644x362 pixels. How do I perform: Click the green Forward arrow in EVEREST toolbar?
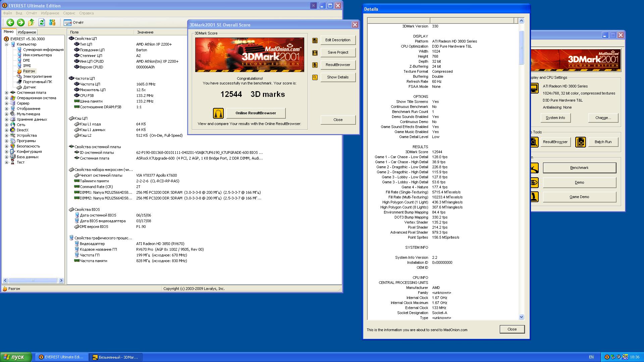[x=21, y=22]
